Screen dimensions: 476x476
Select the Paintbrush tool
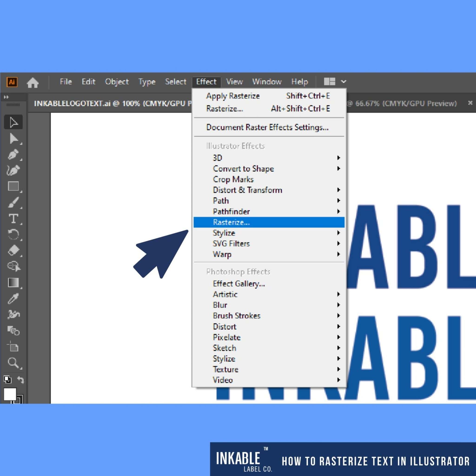(13, 203)
